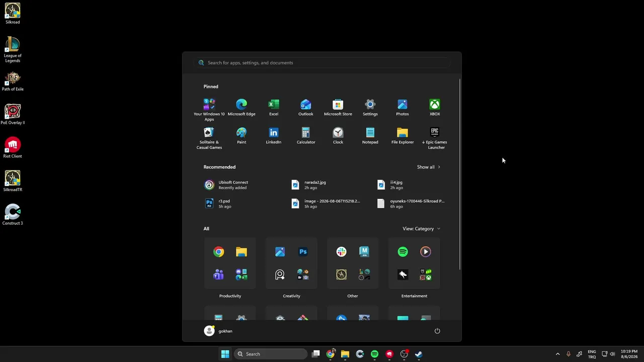Open ENG TRQ language switcher
The width and height of the screenshot is (644, 362).
point(592,354)
